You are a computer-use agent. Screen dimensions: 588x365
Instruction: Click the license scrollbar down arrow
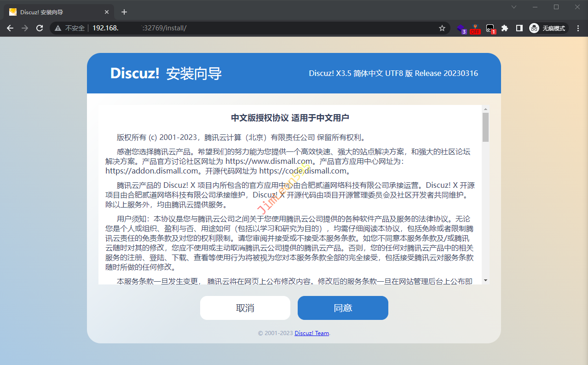pos(485,280)
